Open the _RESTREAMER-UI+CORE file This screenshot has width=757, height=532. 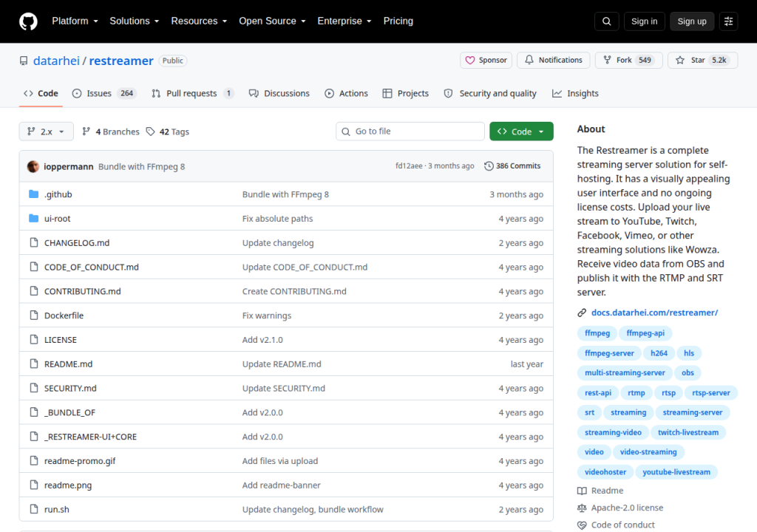[90, 437]
